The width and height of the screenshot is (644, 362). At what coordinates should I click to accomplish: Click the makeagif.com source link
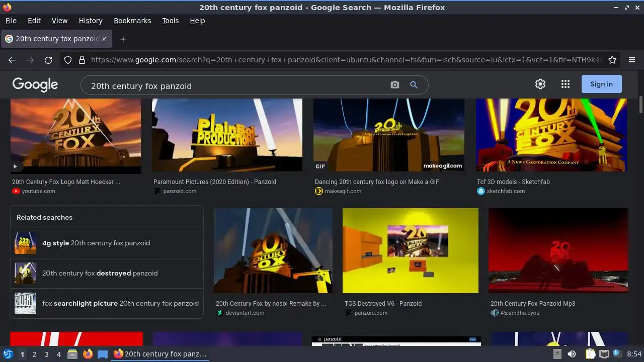click(x=343, y=191)
